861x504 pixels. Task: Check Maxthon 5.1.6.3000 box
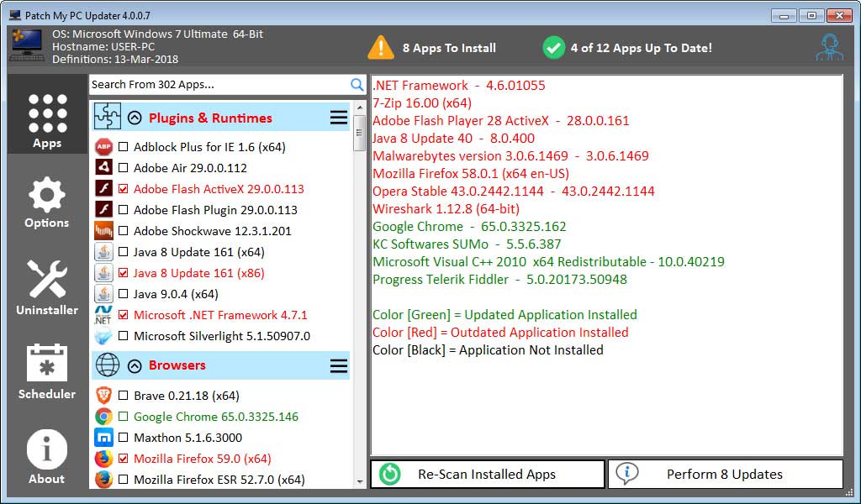point(124,438)
